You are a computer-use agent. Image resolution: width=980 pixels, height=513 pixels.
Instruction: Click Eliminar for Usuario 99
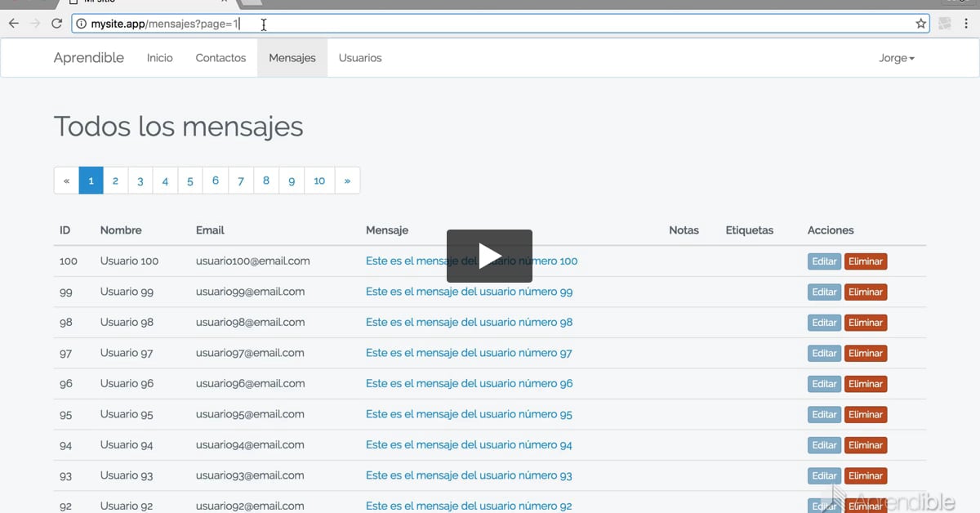(866, 292)
